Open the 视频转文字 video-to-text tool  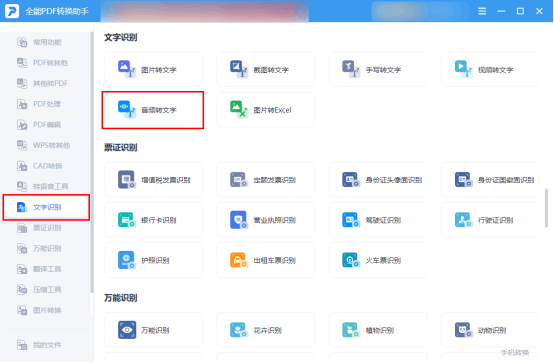(490, 70)
